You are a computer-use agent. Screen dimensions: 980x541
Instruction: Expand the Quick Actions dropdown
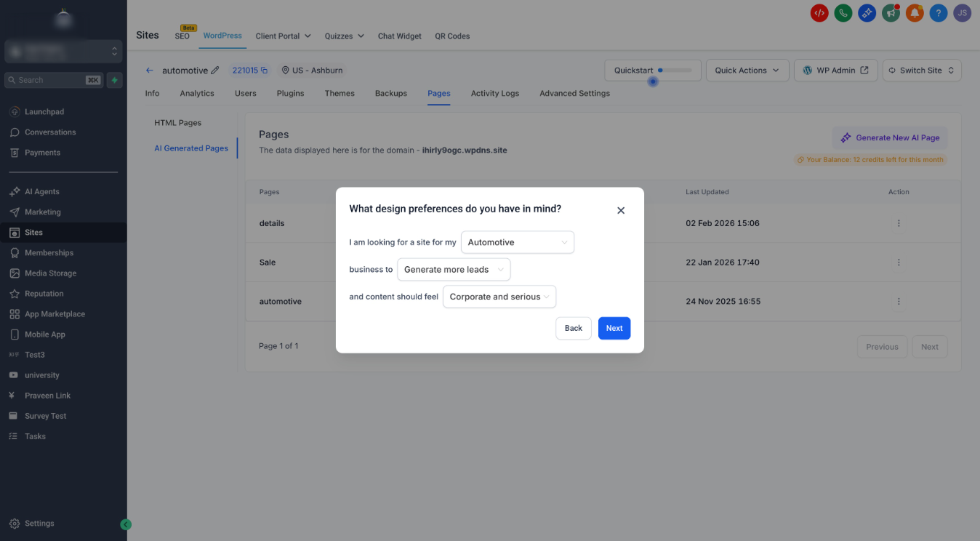747,71
